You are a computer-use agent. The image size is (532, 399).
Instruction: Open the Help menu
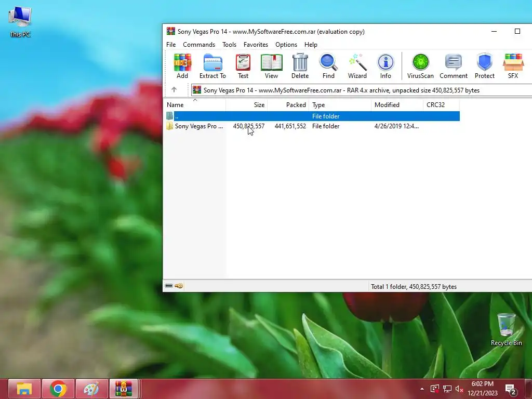click(x=311, y=45)
